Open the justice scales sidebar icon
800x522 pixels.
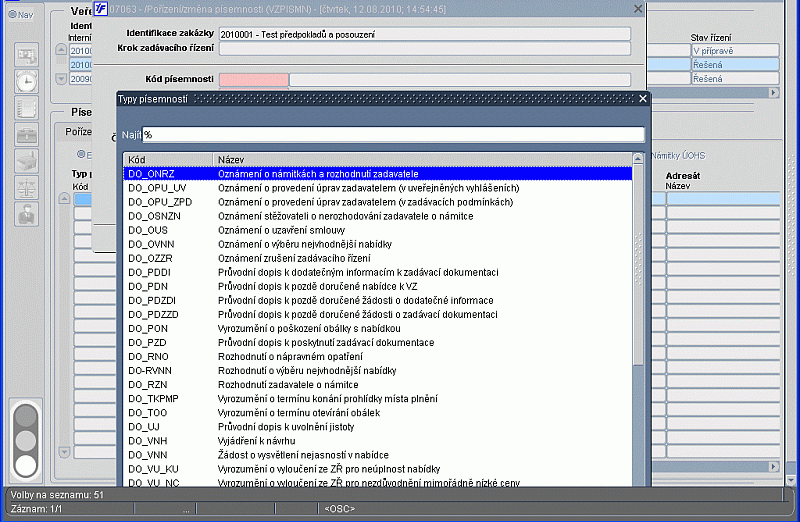pyautogui.click(x=27, y=188)
